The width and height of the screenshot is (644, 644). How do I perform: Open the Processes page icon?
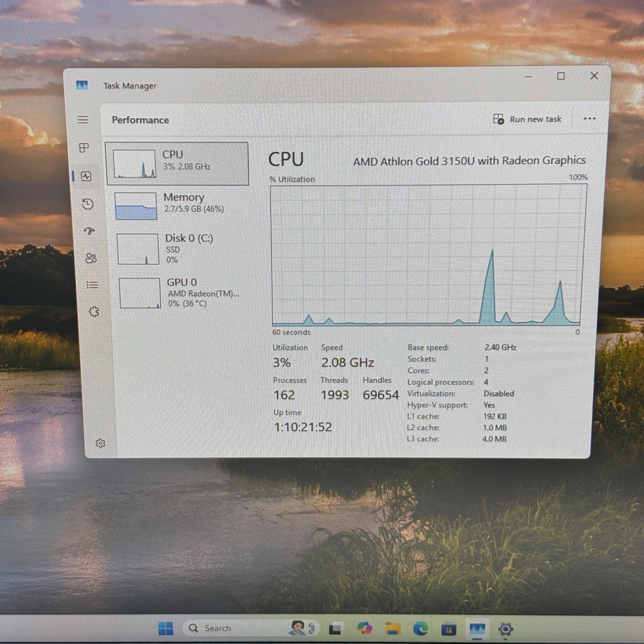(x=84, y=148)
